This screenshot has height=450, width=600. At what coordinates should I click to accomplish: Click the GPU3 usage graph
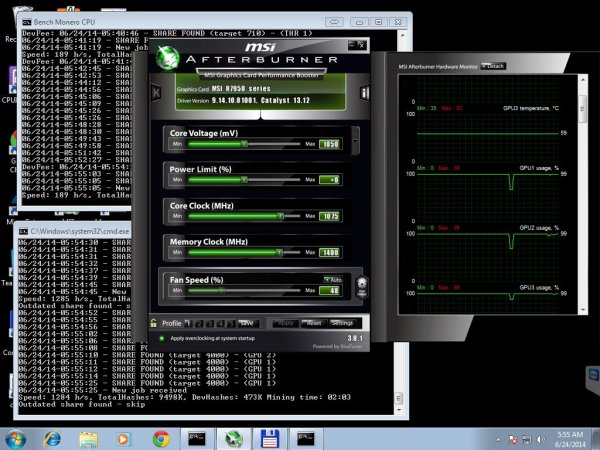coord(488,298)
